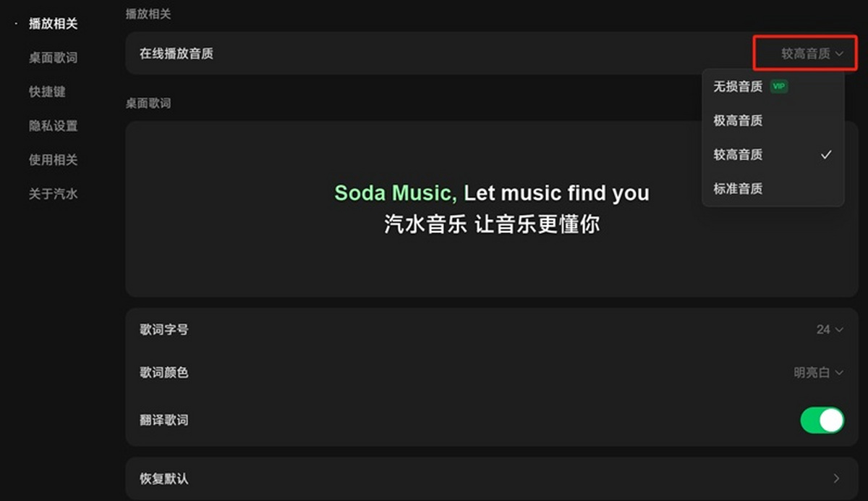Viewport: 868px width, 501px height.
Task: Click the chevron arrow on 恢复默认 row
Action: click(x=835, y=479)
